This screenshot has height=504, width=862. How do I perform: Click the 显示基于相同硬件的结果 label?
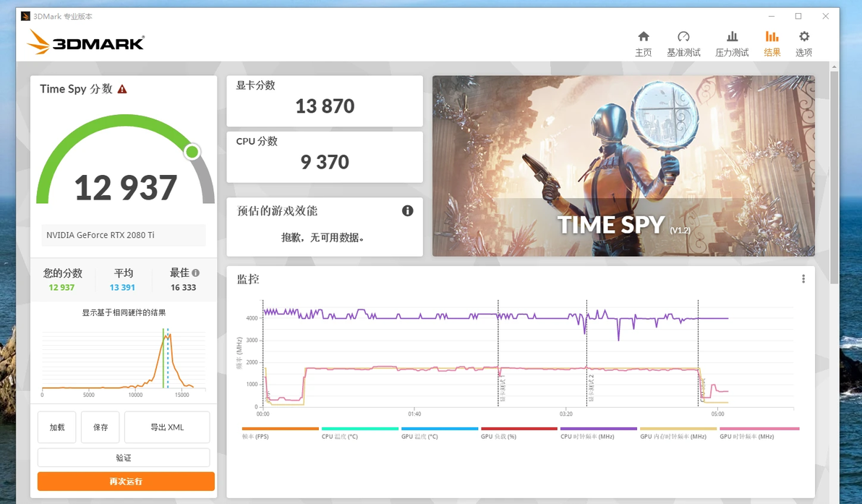click(124, 312)
